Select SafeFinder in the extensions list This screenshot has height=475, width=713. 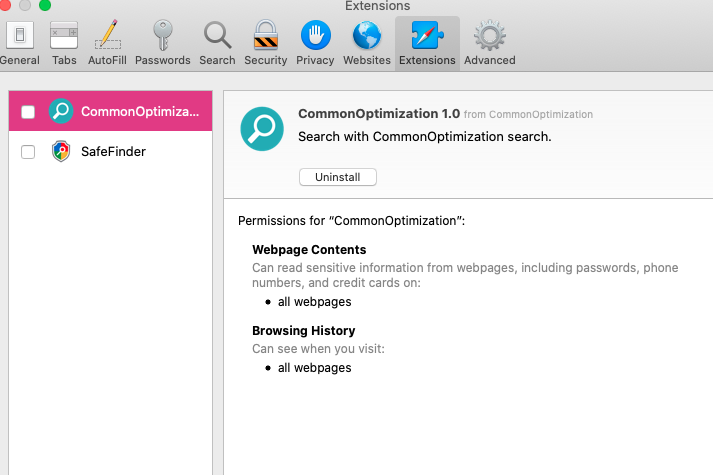pos(115,152)
